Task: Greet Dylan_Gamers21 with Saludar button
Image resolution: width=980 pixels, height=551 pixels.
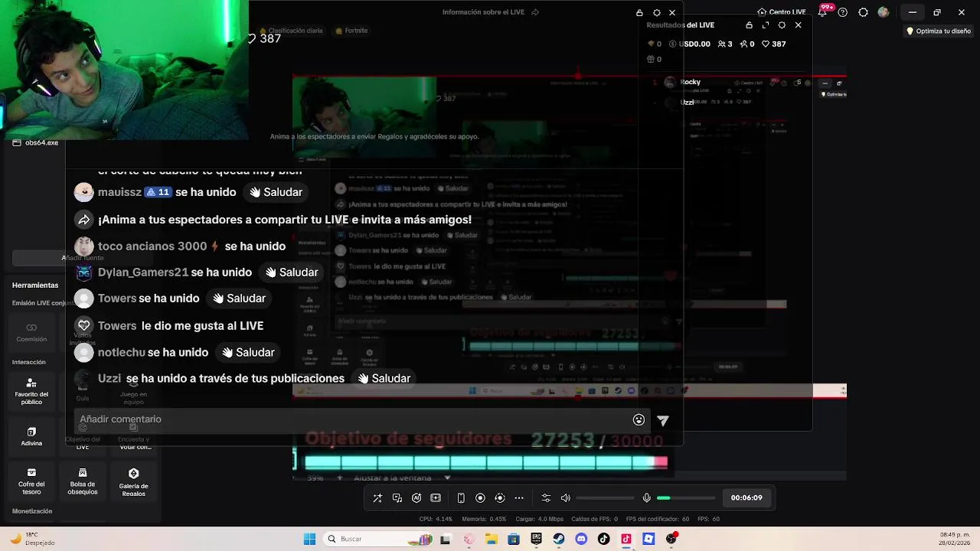Action: tap(291, 272)
